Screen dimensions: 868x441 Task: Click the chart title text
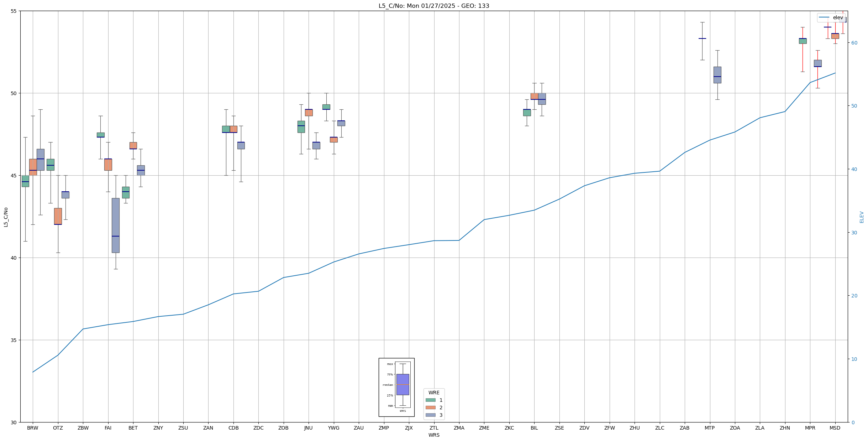coord(433,6)
